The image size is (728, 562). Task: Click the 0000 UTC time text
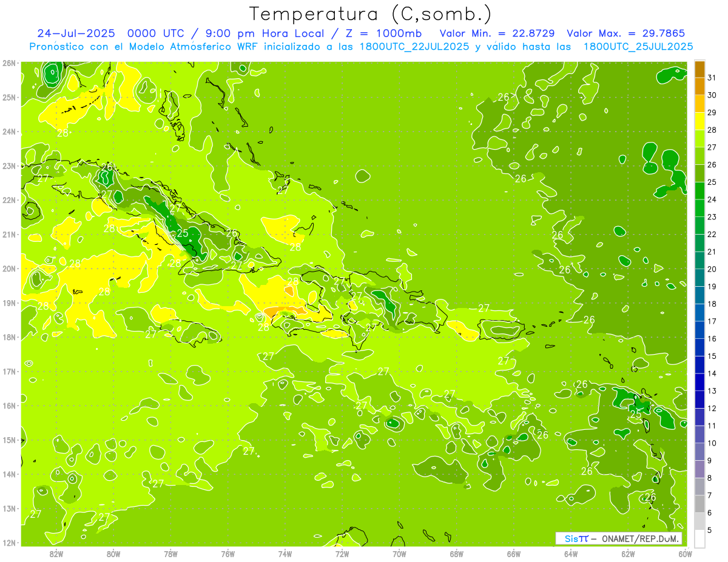[x=157, y=33]
